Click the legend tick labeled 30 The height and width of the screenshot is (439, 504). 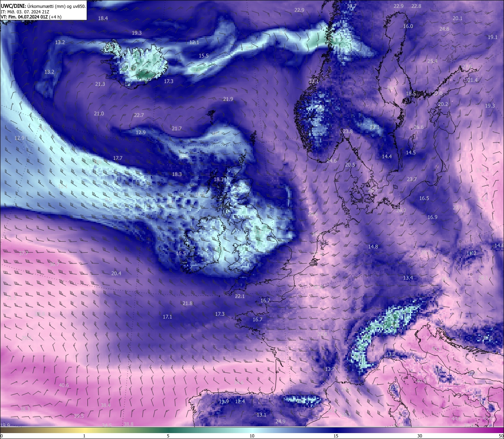click(420, 436)
